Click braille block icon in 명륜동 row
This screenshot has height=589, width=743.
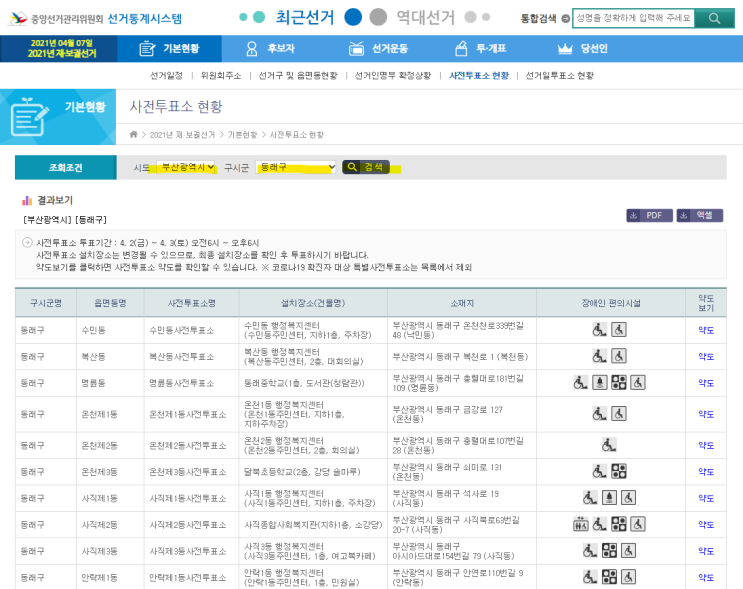pos(619,382)
